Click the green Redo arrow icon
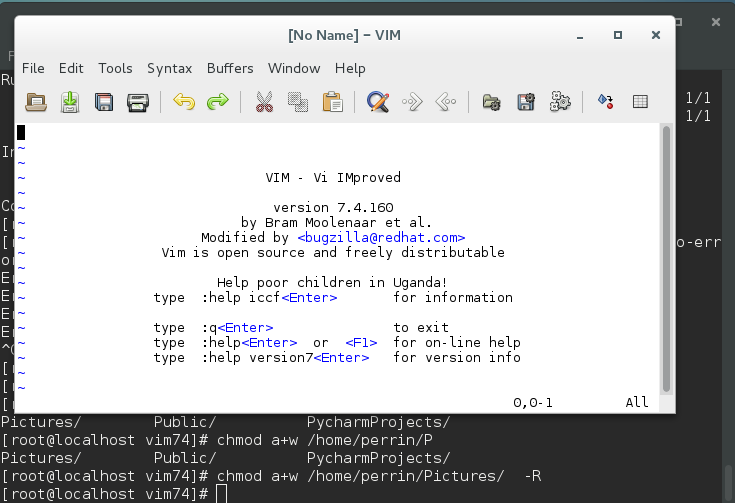 218,102
